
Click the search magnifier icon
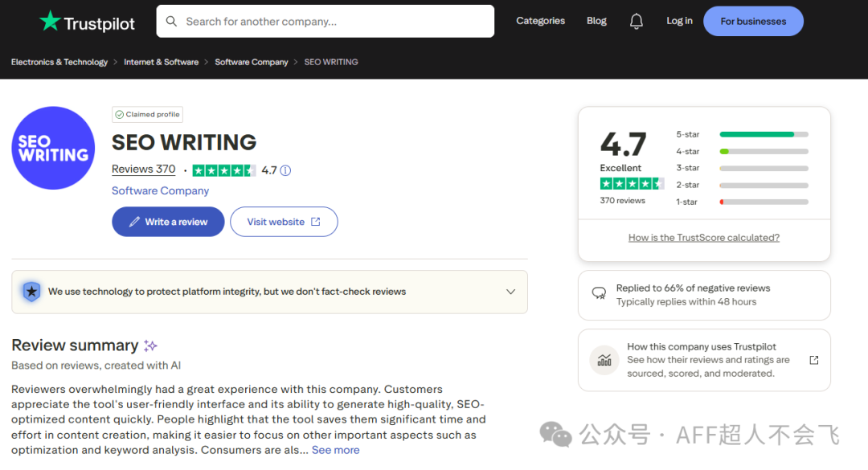point(172,21)
